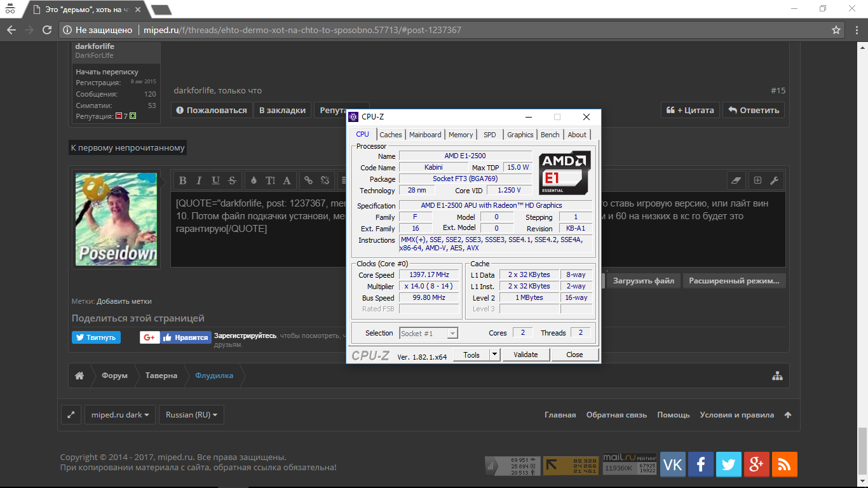
Task: Click the G+ share button
Action: pyautogui.click(x=150, y=337)
